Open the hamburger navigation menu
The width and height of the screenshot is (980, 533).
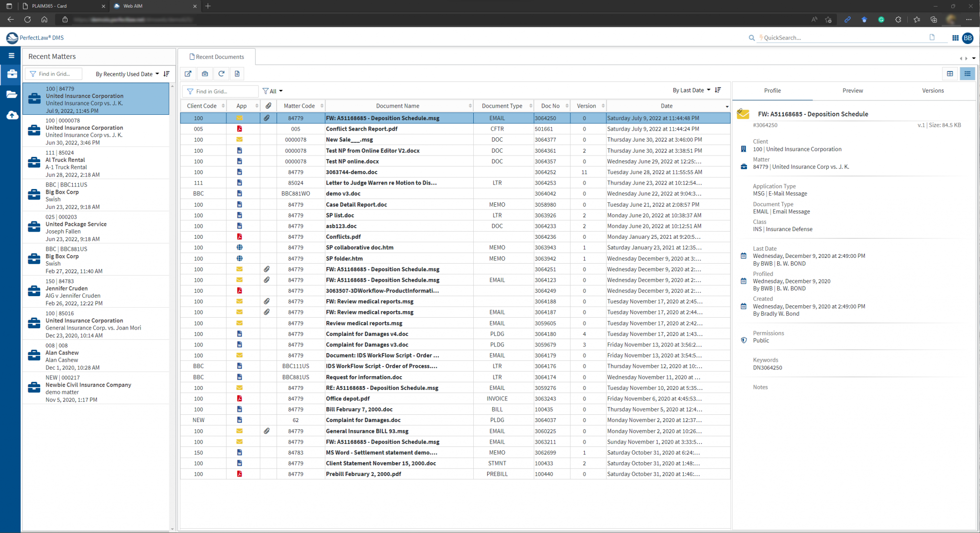pos(11,56)
